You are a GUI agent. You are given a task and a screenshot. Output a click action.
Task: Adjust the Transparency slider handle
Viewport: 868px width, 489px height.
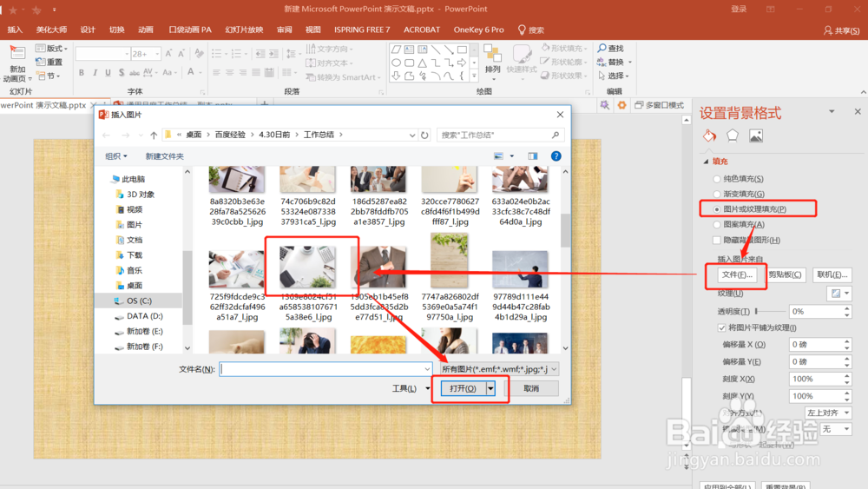(x=756, y=311)
